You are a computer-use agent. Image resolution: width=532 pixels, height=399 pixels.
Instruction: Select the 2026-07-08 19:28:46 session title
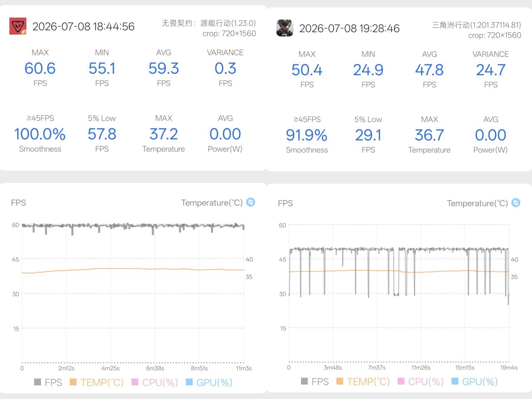[x=350, y=28]
